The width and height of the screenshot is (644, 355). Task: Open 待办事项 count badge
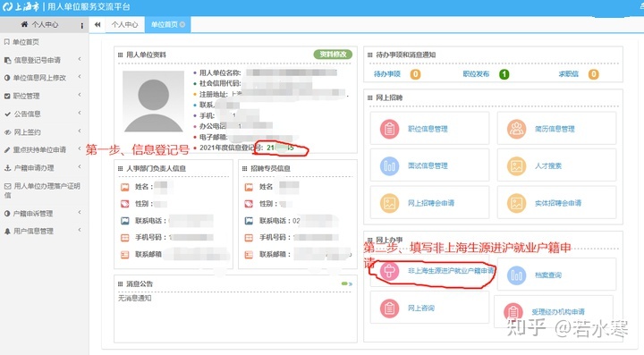tap(416, 74)
